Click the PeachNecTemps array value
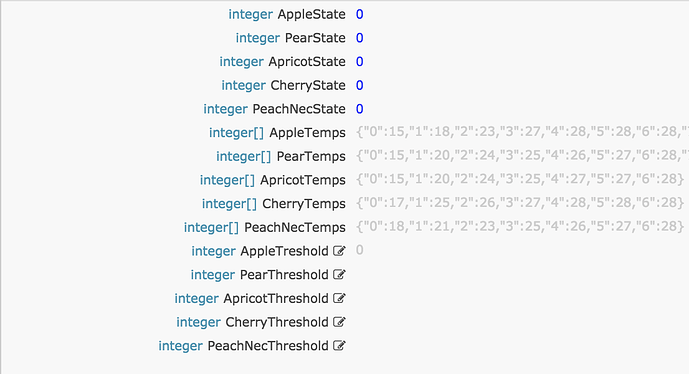The height and width of the screenshot is (374, 689). click(520, 227)
